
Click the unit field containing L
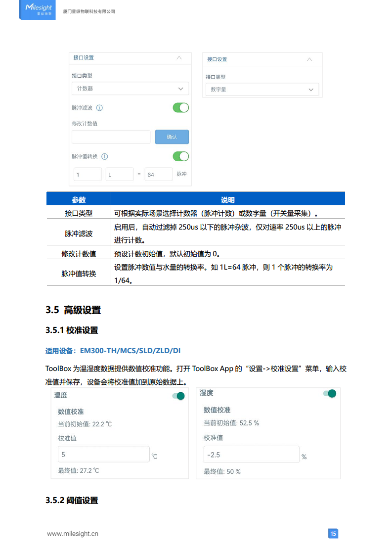coord(120,175)
